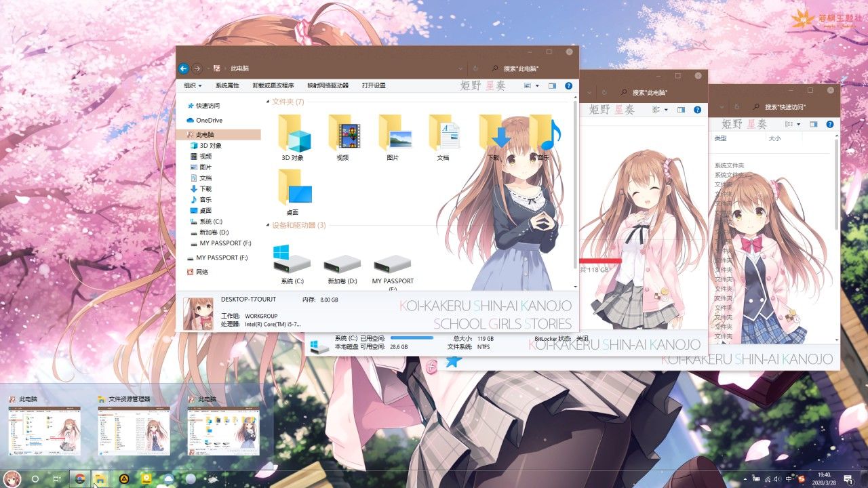Viewport: 868px width, 488px height.
Task: Refresh the front 此电脑 window address bar
Action: 475,68
